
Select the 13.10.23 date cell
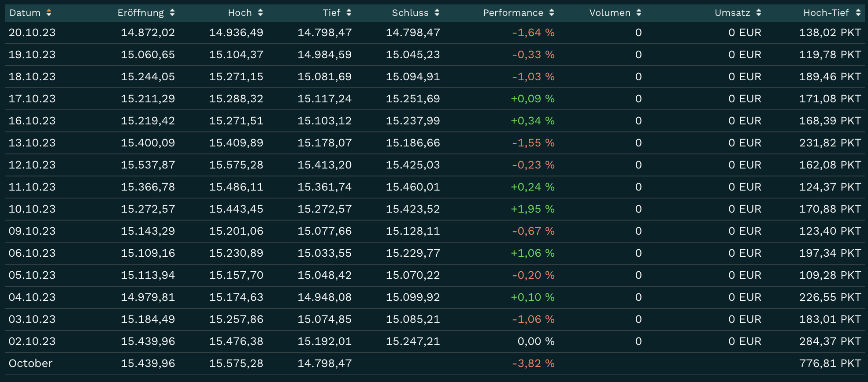click(32, 143)
